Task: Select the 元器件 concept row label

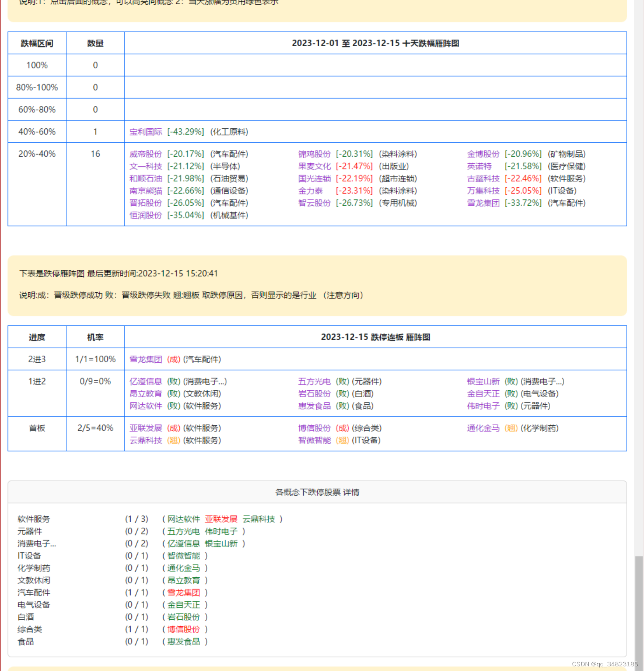Action: click(x=30, y=531)
